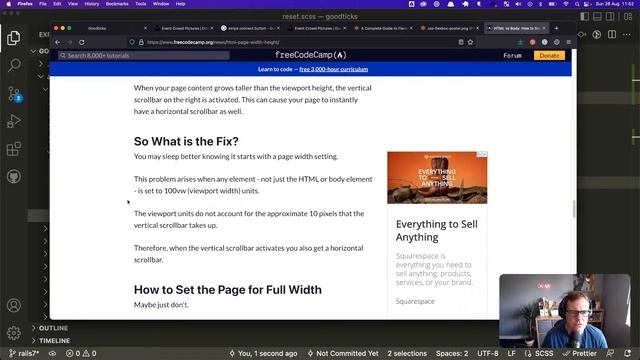Open new Firefox tab with plus
This screenshot has height=360, width=640.
[x=556, y=28]
